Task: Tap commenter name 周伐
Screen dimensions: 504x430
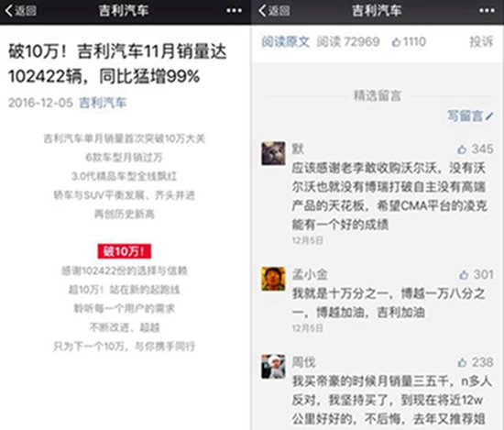Action: (x=303, y=362)
